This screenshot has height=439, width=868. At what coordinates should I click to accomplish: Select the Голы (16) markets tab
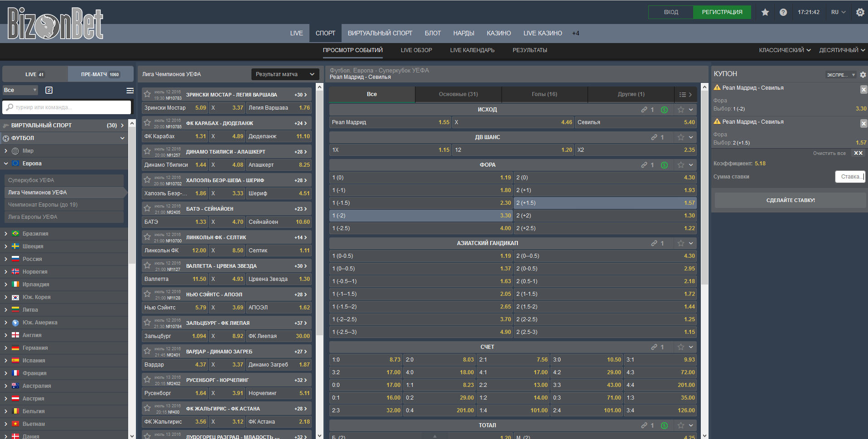[x=545, y=94]
